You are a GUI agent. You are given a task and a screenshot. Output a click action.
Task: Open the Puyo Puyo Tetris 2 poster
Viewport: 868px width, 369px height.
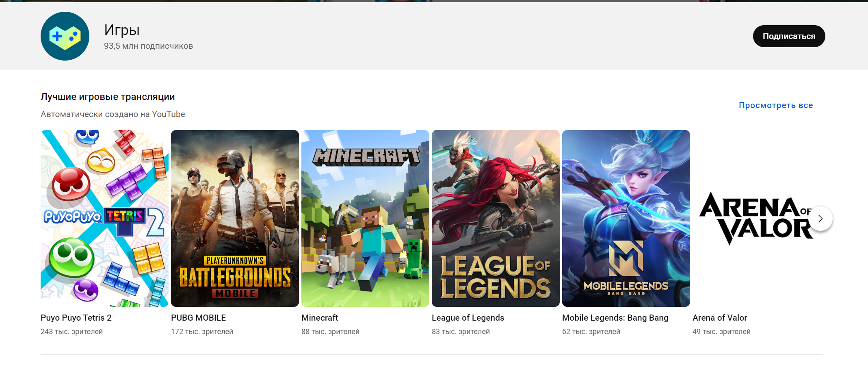pyautogui.click(x=104, y=218)
